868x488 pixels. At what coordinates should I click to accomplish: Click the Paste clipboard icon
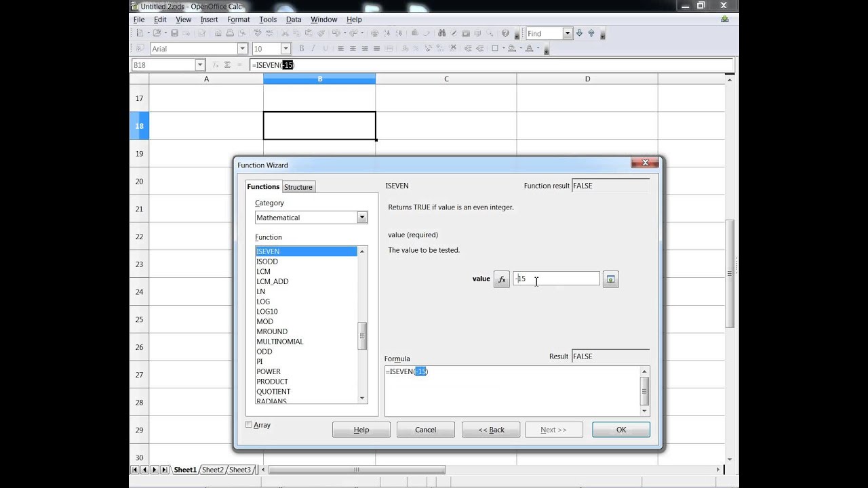[x=309, y=33]
